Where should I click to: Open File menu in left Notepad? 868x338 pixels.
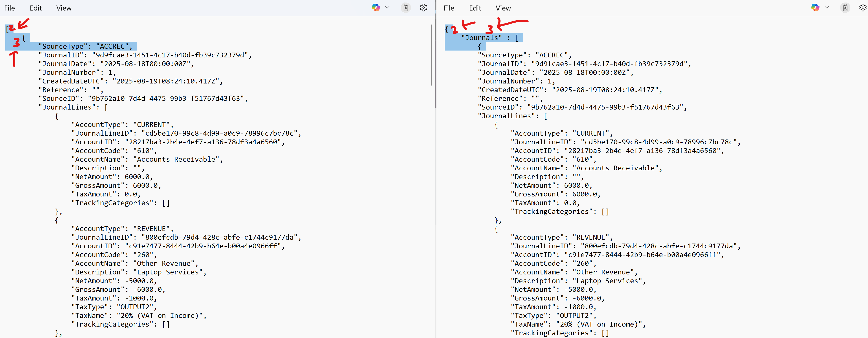point(9,8)
